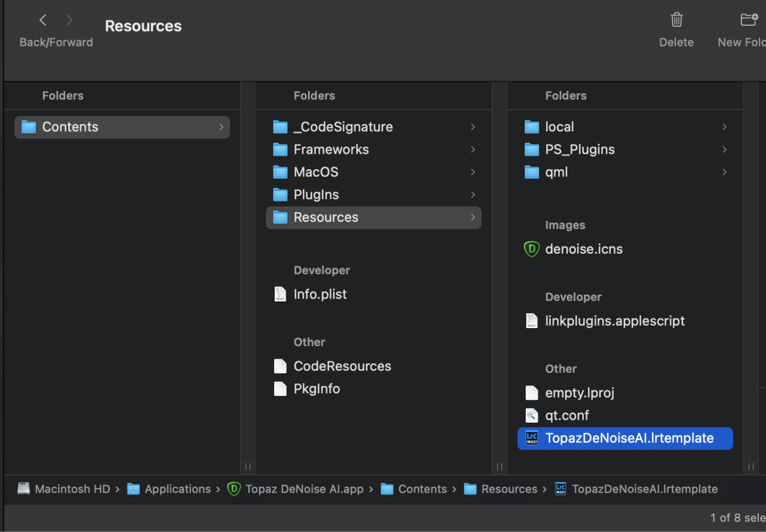This screenshot has width=766, height=532.
Task: Select PlugIns folder name
Action: (316, 195)
